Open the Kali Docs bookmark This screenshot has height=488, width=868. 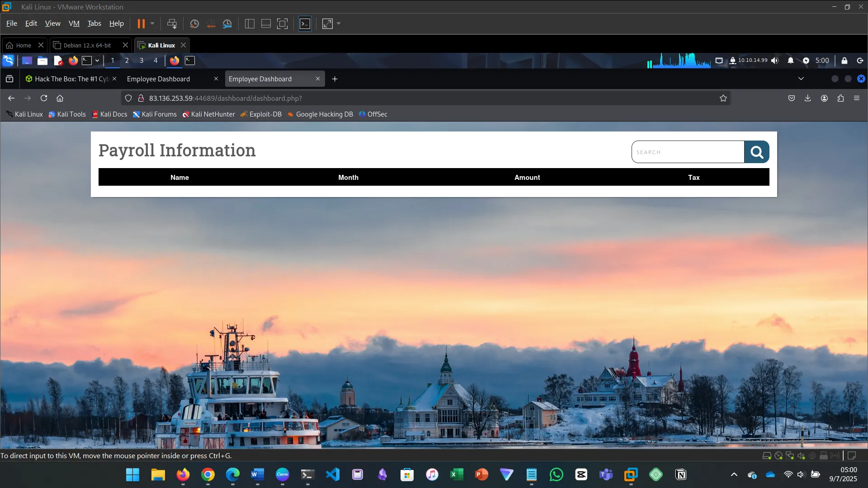pos(110,114)
